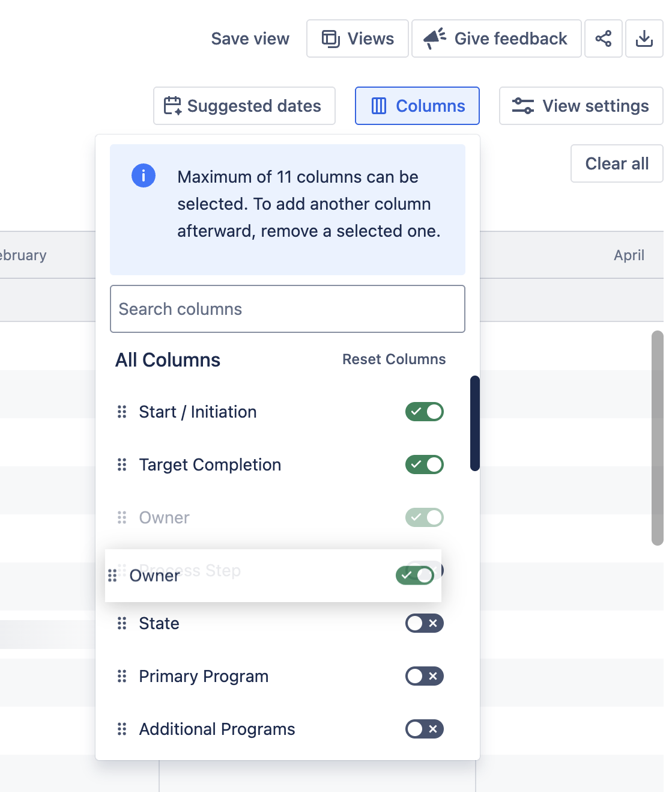Image resolution: width=672 pixels, height=792 pixels.
Task: Click Reset Columns link
Action: tap(393, 359)
